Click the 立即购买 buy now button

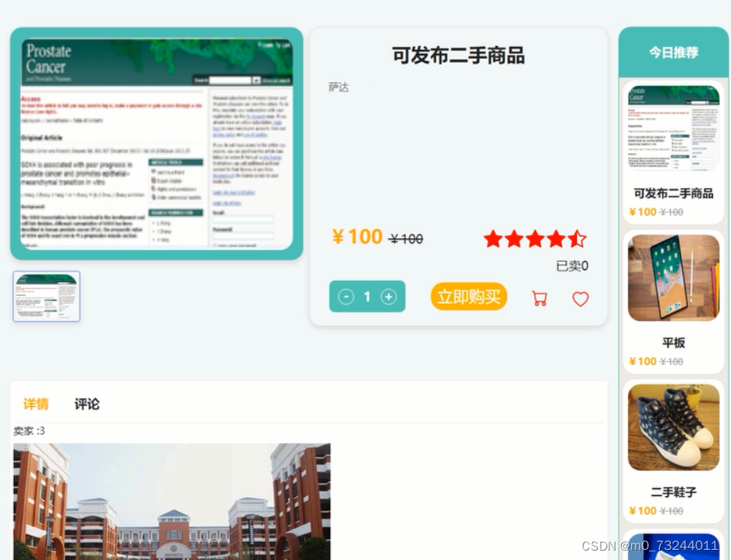coord(469,297)
